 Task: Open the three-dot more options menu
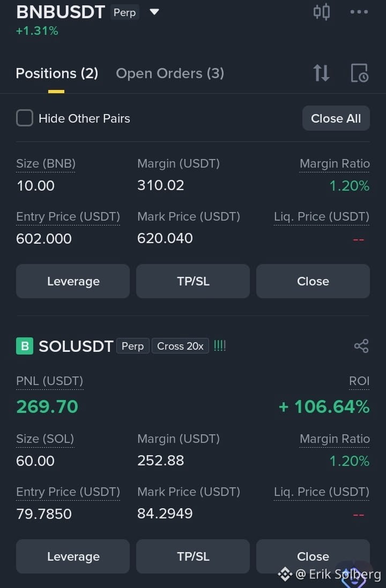tap(359, 12)
